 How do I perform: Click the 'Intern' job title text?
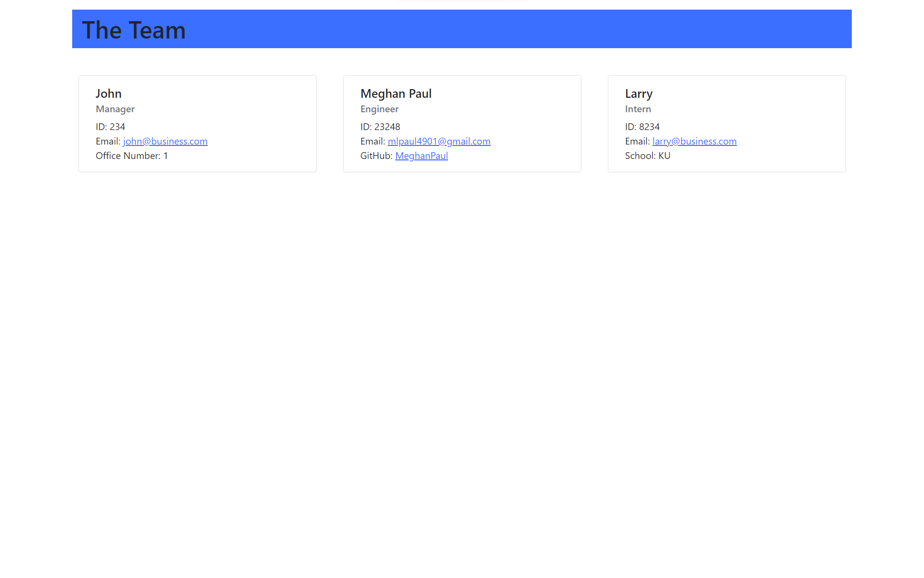pyautogui.click(x=638, y=109)
